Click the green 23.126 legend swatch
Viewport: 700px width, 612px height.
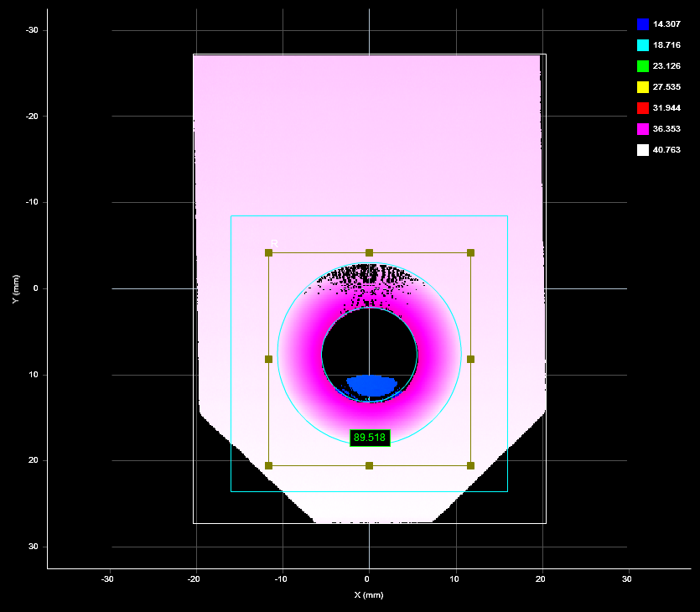click(643, 66)
